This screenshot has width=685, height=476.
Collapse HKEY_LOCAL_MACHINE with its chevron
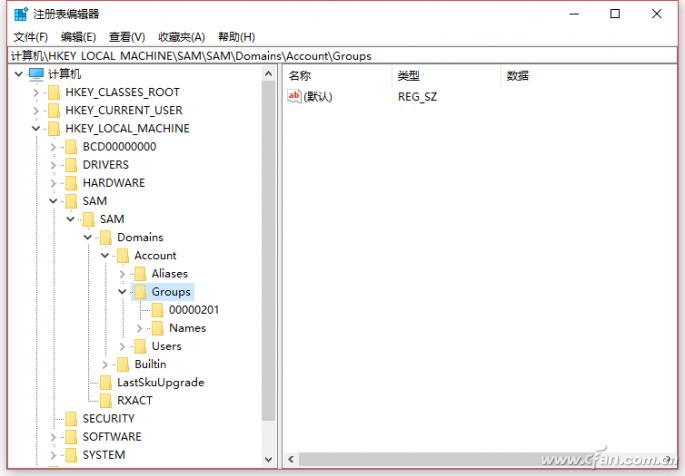click(36, 129)
